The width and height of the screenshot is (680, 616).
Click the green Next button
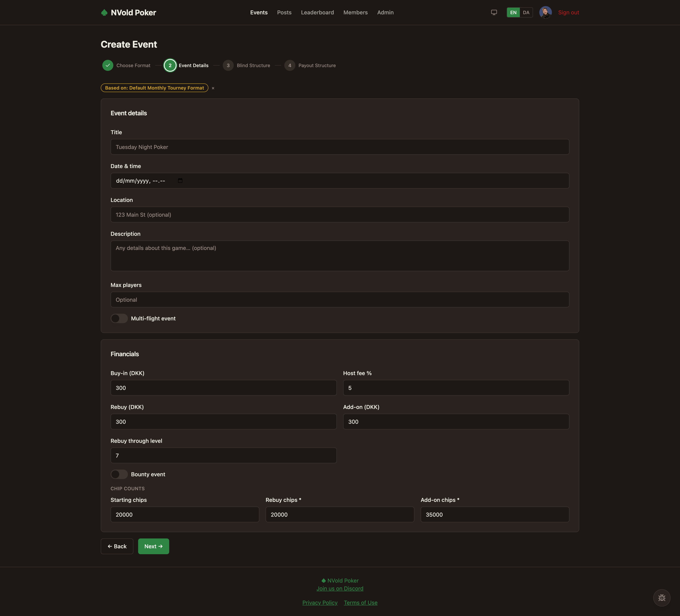pyautogui.click(x=153, y=546)
